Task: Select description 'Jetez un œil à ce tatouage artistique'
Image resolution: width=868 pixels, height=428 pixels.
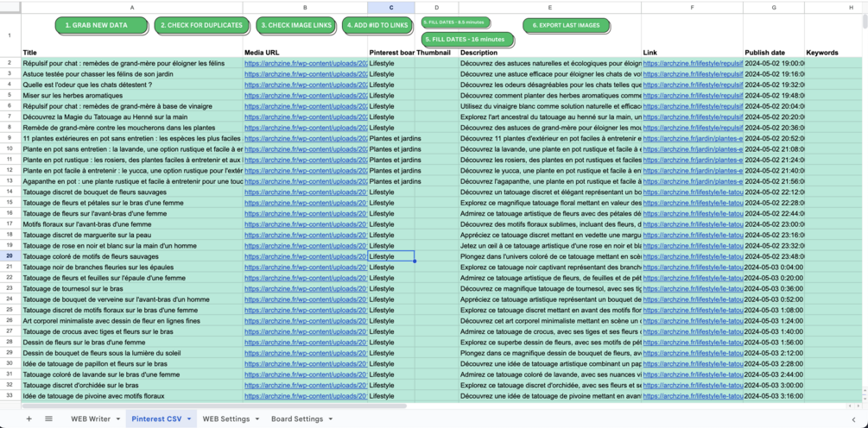Action: coord(549,246)
